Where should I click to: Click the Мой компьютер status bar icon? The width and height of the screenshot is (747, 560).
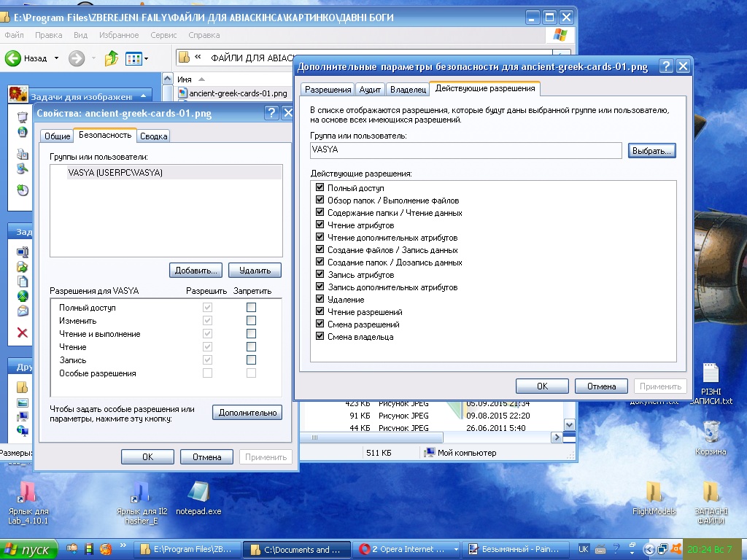(430, 452)
